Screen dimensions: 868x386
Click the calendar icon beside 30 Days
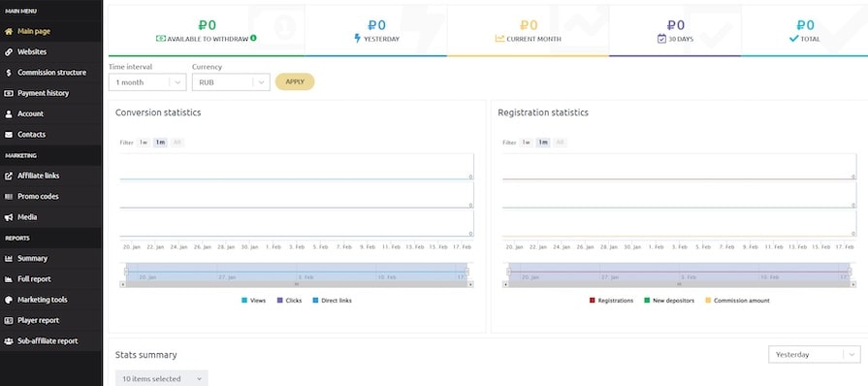(x=661, y=39)
